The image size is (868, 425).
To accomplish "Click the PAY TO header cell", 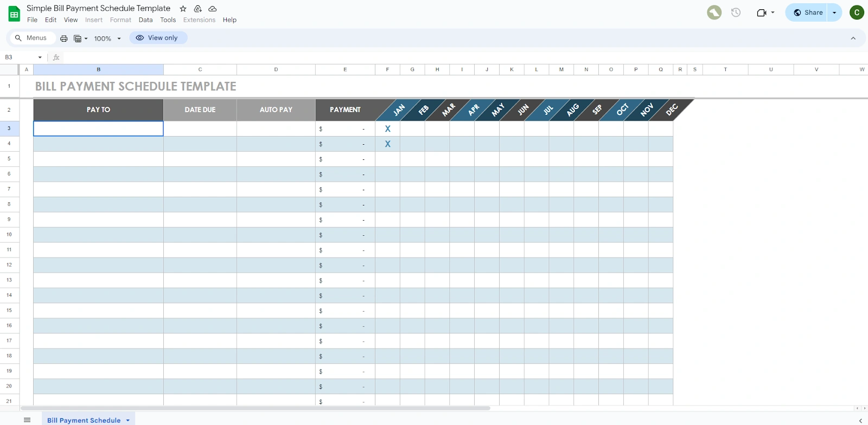I will click(98, 110).
